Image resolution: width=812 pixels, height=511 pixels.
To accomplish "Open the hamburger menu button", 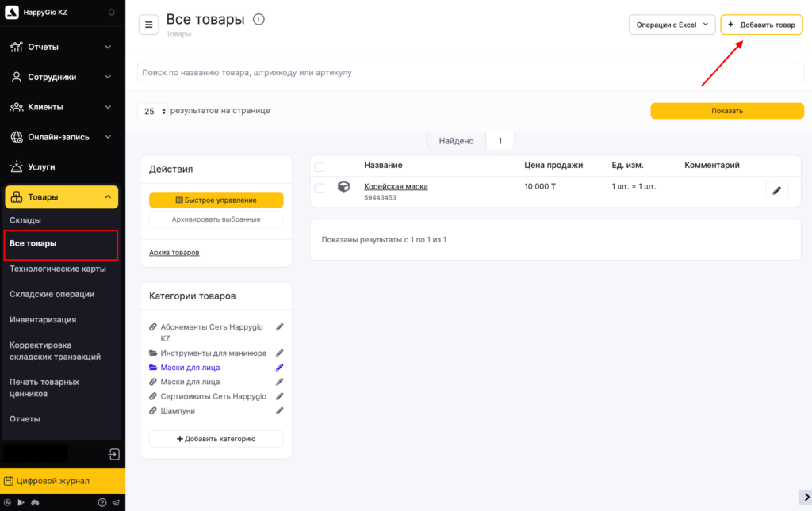I will tap(148, 25).
